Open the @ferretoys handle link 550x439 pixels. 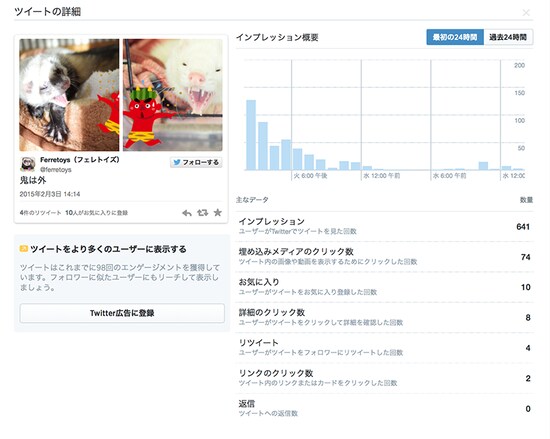tap(55, 170)
